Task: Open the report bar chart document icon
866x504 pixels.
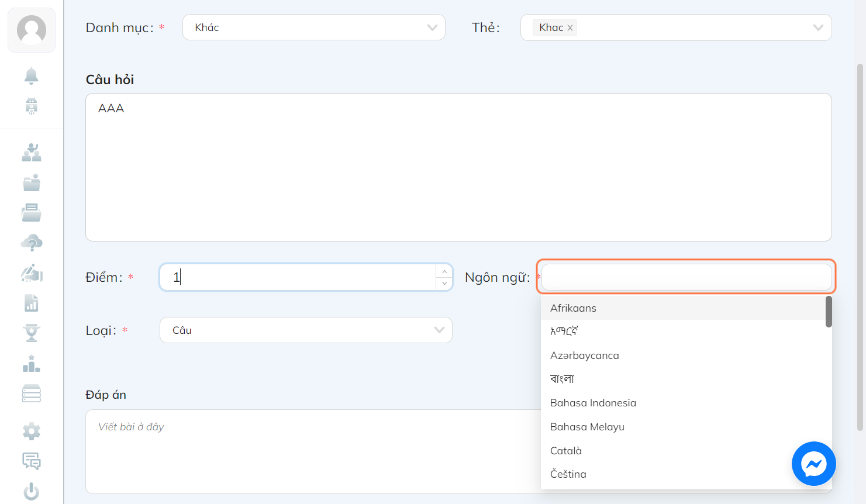Action: pos(32,303)
